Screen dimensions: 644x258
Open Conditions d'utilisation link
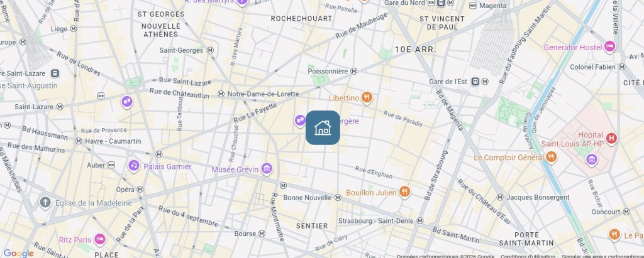coord(528,256)
